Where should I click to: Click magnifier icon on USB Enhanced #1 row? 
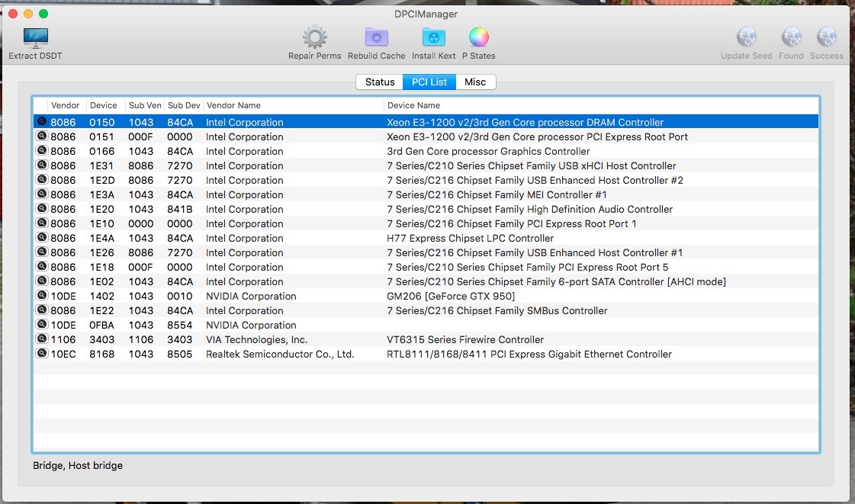click(41, 252)
